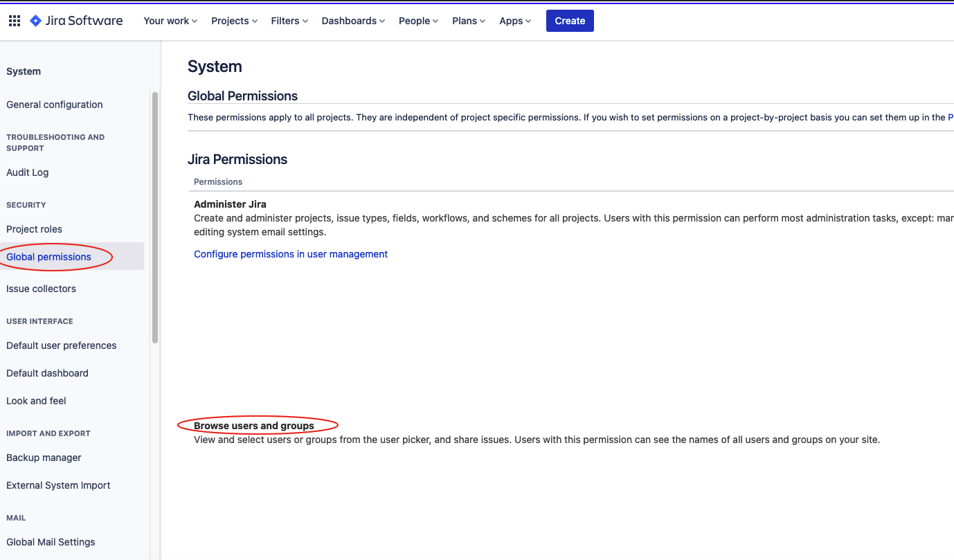Click the TROUBLESHOOTING AND SUPPORT section label
The width and height of the screenshot is (954, 560).
(x=55, y=143)
